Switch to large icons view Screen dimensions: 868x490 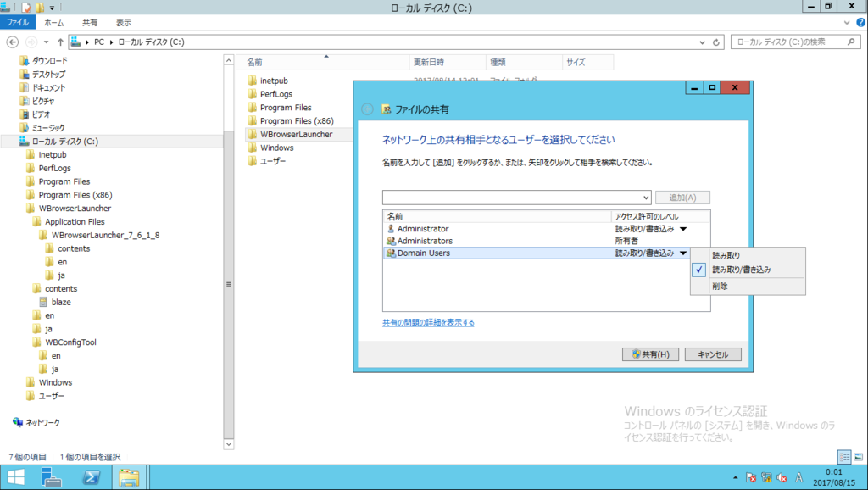(x=858, y=457)
